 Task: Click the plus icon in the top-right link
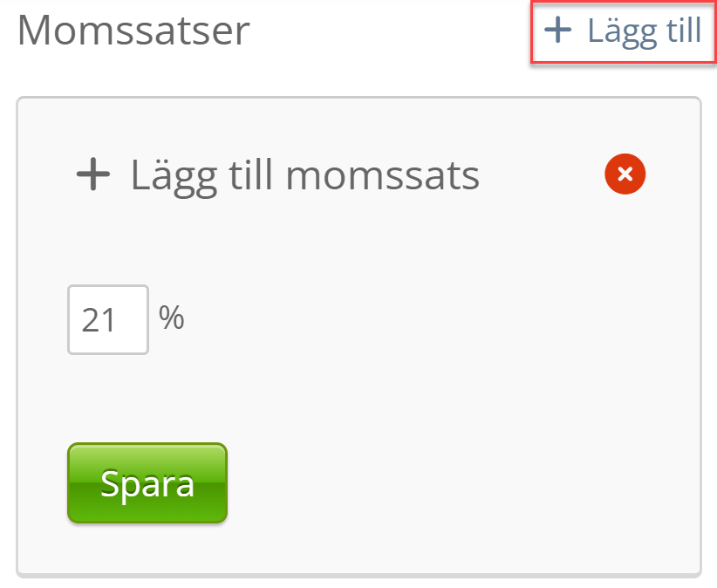(557, 31)
